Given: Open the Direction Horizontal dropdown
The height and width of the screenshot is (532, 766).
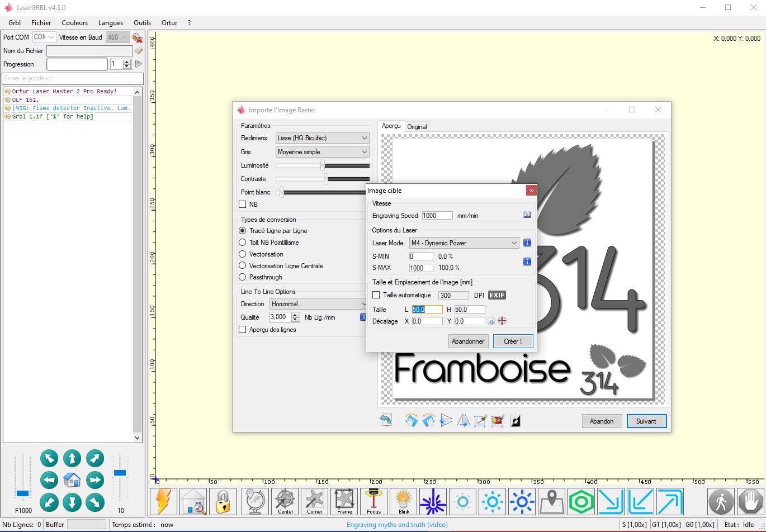Looking at the screenshot, I should pyautogui.click(x=318, y=304).
